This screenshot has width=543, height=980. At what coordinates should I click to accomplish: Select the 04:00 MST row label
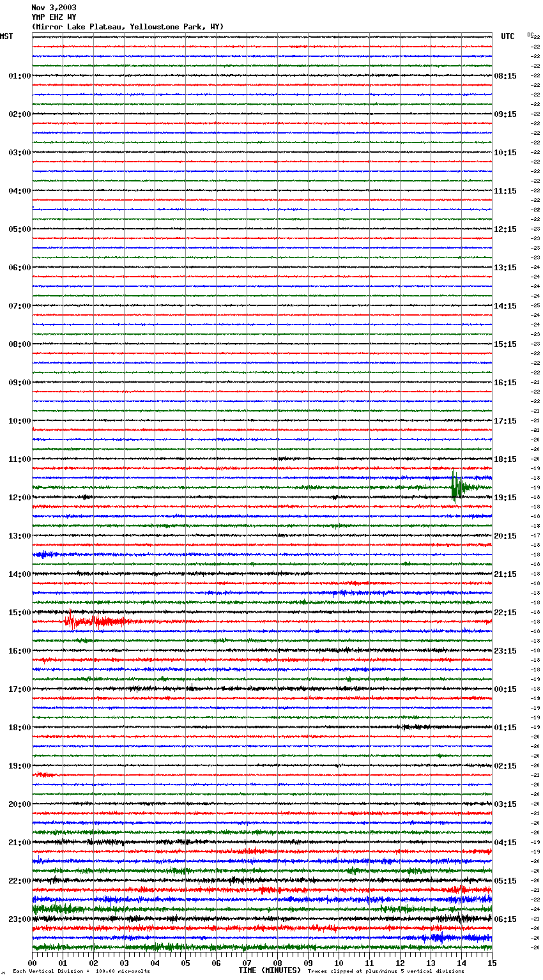tap(19, 191)
